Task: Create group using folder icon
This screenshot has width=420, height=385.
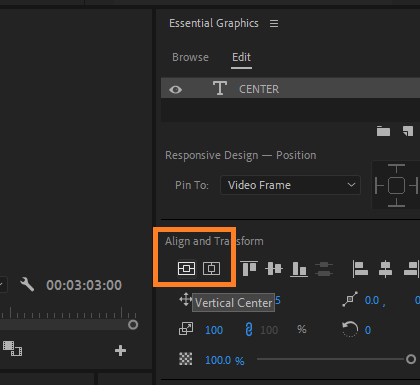Action: click(383, 131)
